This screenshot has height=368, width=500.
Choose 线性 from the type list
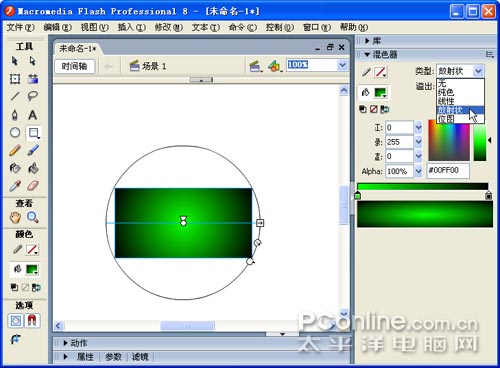coord(446,101)
